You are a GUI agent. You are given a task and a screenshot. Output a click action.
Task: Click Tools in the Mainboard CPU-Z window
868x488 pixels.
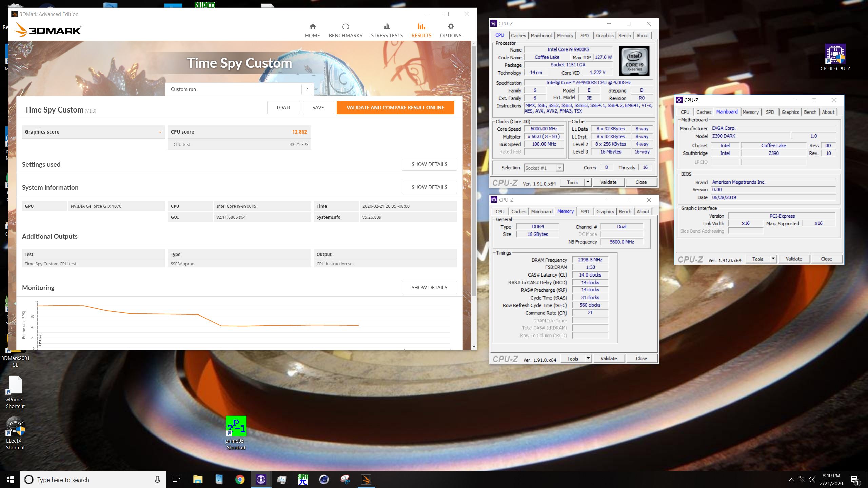(757, 259)
